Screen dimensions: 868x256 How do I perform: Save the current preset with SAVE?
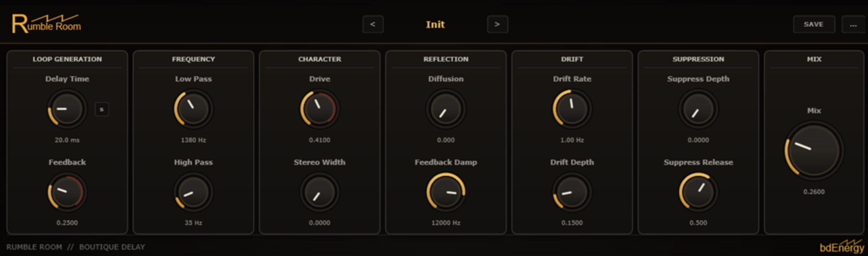pos(814,24)
